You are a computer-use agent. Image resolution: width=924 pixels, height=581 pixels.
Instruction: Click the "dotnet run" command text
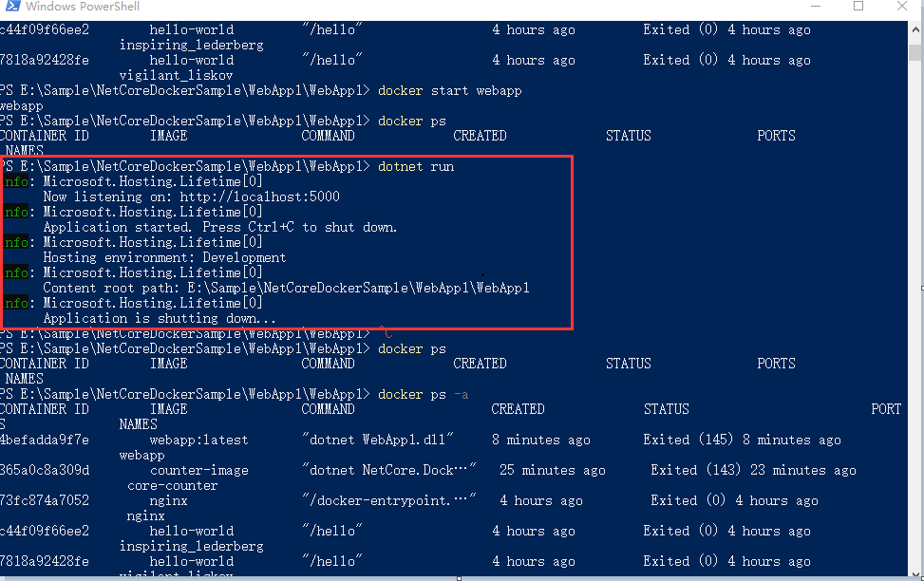[416, 166]
